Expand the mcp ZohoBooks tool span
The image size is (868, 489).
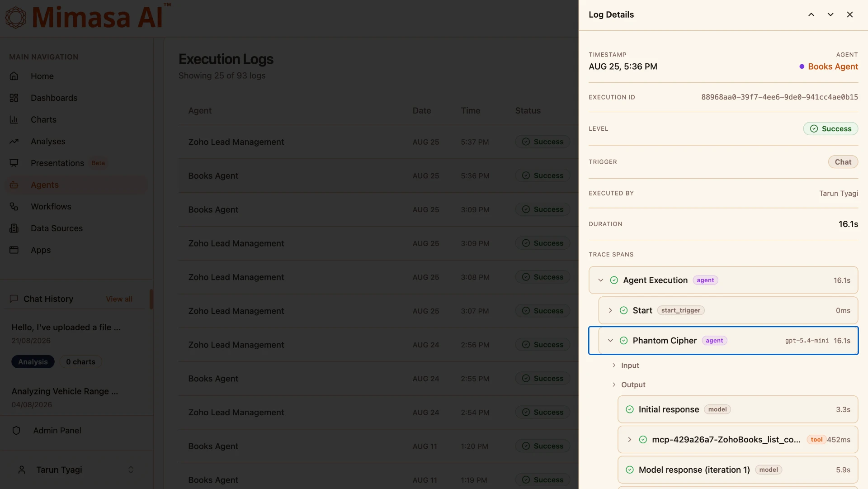click(x=629, y=440)
